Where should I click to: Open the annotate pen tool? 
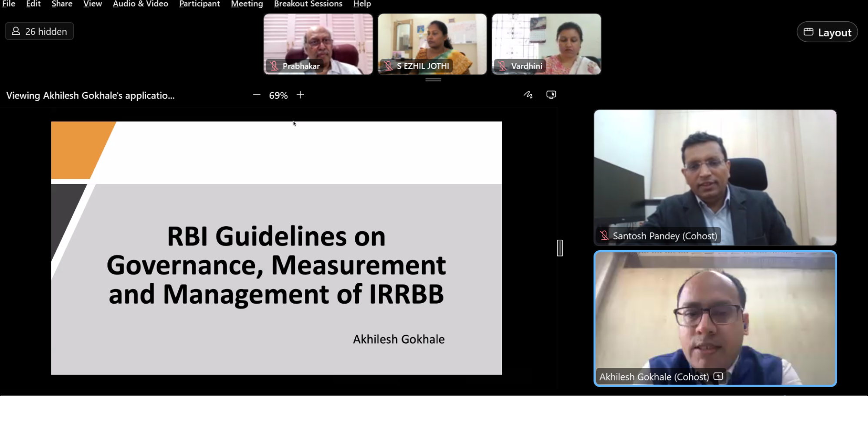point(528,95)
